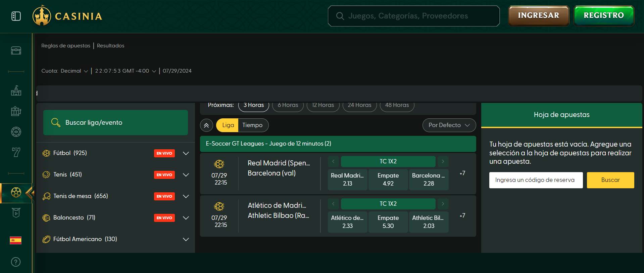Open the Casinia castle logo

pyautogui.click(x=67, y=16)
